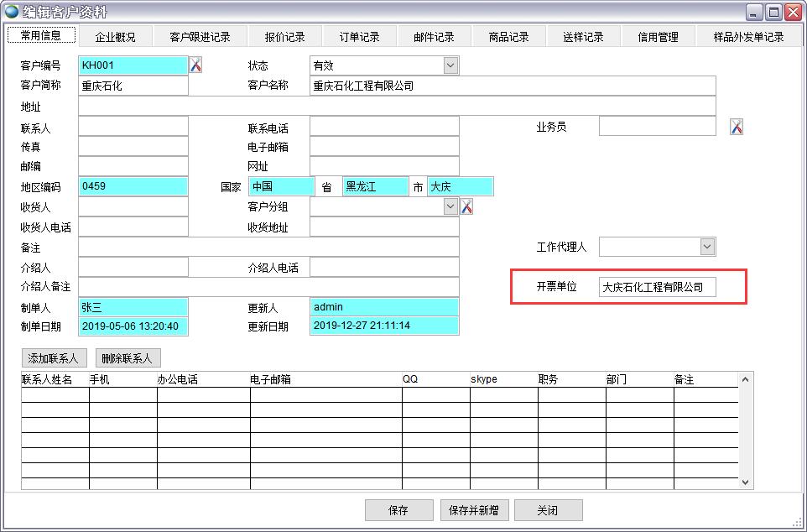View the 信用管理 tab

(658, 36)
